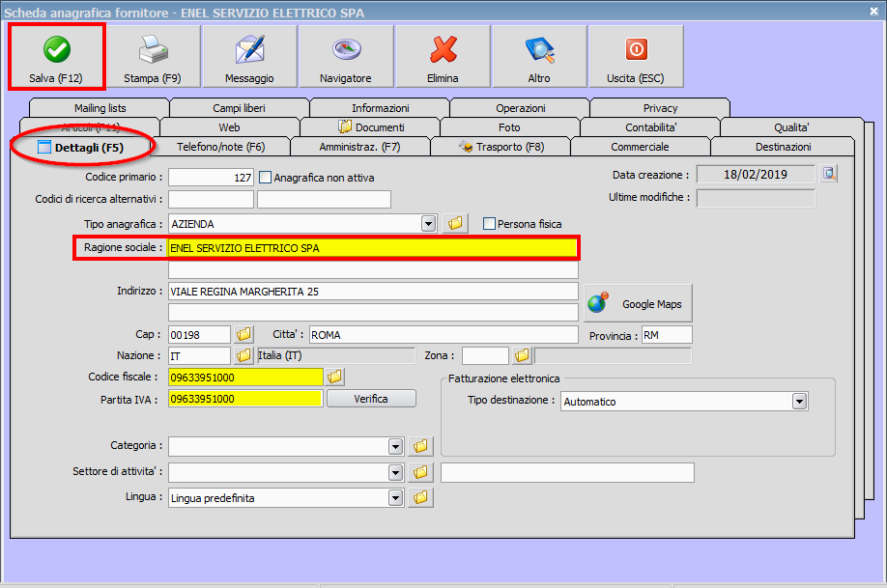Browse Cap codes with the folder icon
Image resolution: width=887 pixels, height=588 pixels.
(x=243, y=334)
